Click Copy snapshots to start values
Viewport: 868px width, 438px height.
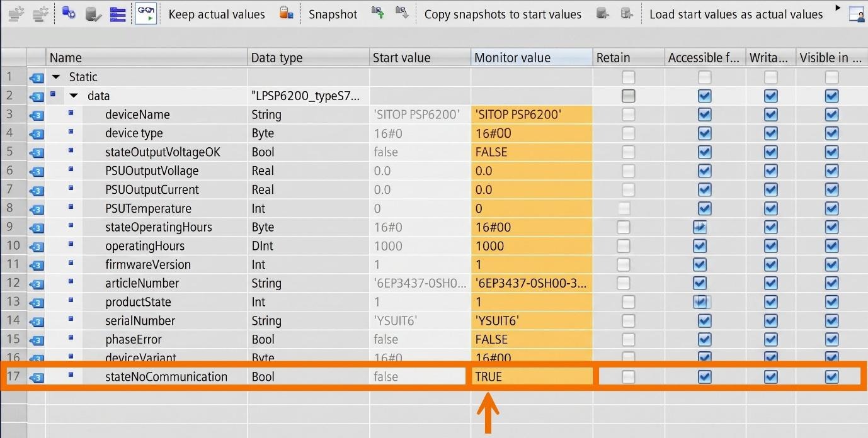(503, 14)
